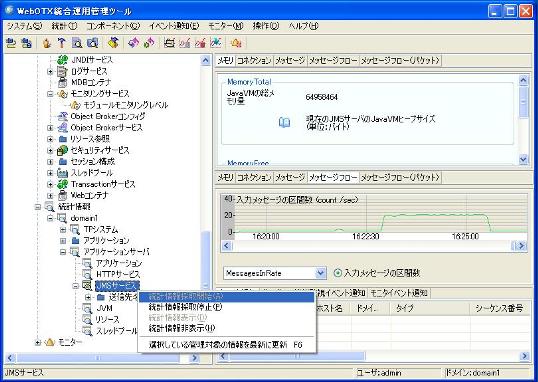The image size is (538, 382).
Task: Click the Webコンテナ node icon
Action: tap(62, 196)
